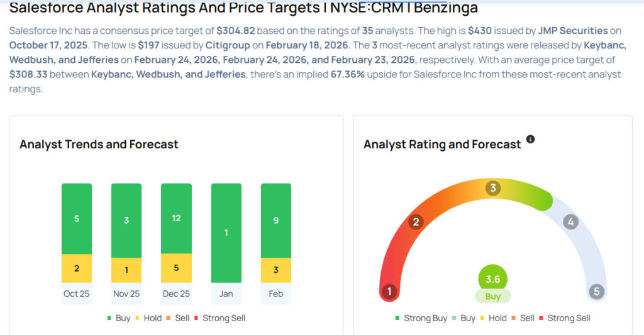The image size is (644, 335).
Task: Click the green 3.6 rating circle
Action: coord(492,278)
